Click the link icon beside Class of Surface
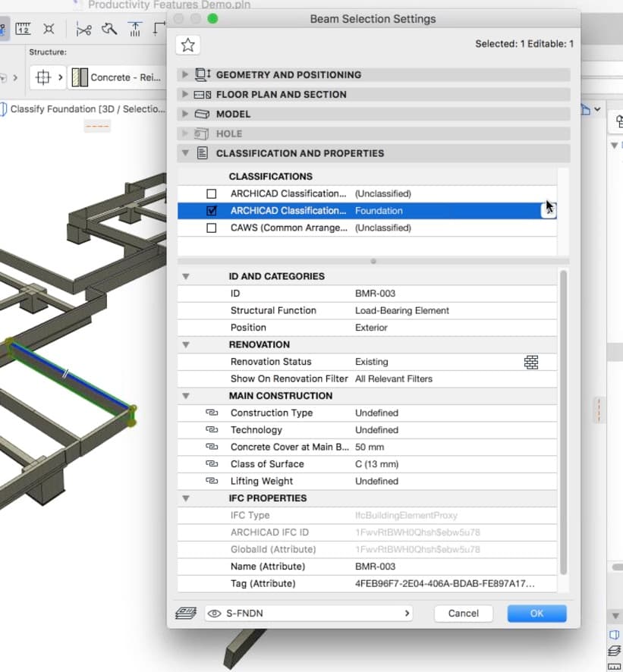This screenshot has height=672, width=623. click(212, 463)
